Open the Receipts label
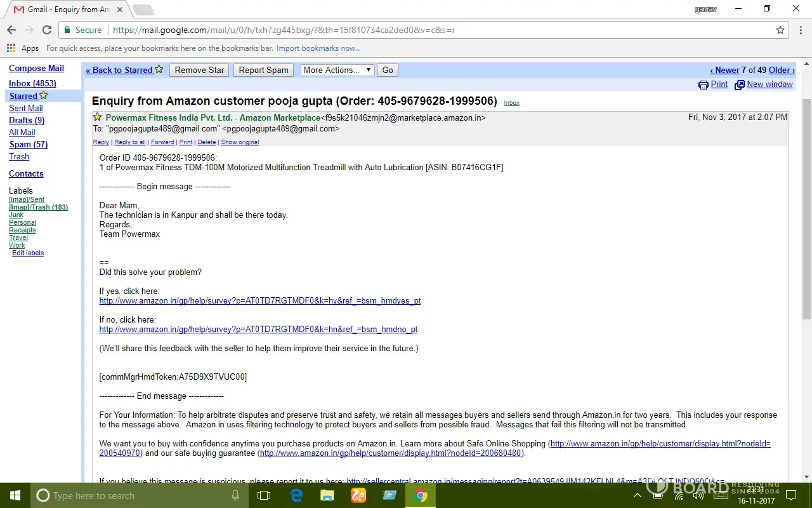This screenshot has height=508, width=812. click(x=22, y=230)
